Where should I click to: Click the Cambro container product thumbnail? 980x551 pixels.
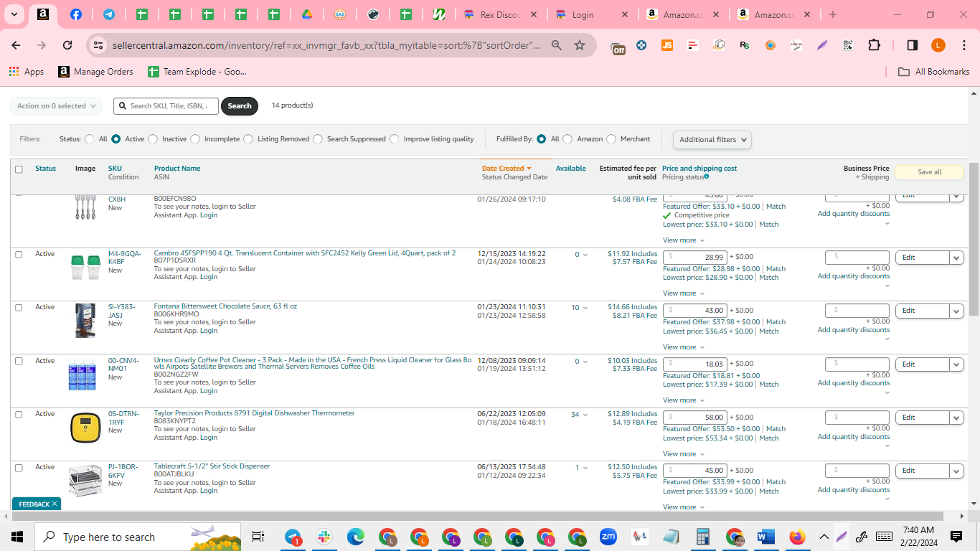pyautogui.click(x=85, y=267)
